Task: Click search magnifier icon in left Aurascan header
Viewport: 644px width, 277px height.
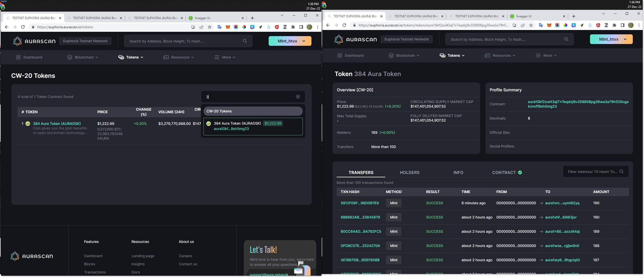Action: (x=245, y=41)
